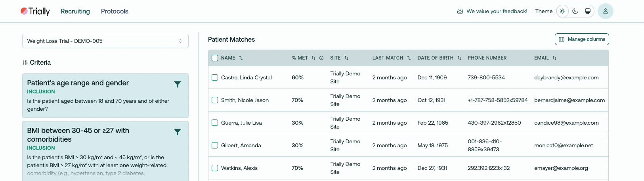644x181 pixels.
Task: Click the filter icon on age range criterion
Action: point(178,84)
